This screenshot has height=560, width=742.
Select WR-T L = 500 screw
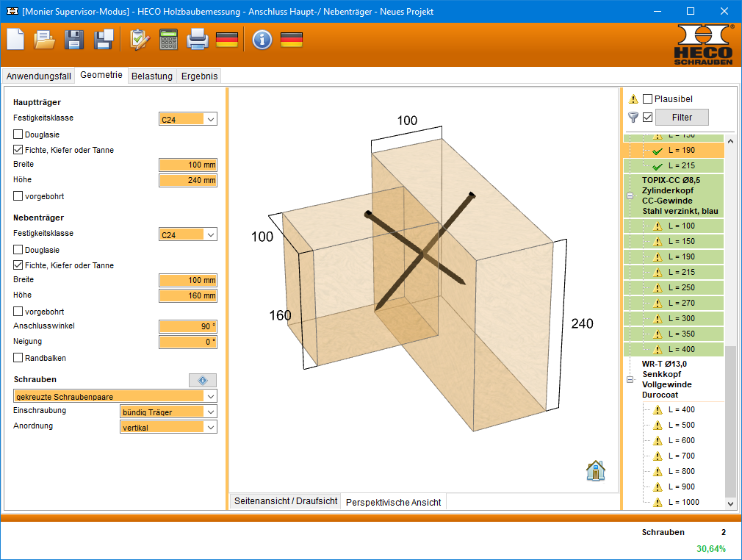682,425
